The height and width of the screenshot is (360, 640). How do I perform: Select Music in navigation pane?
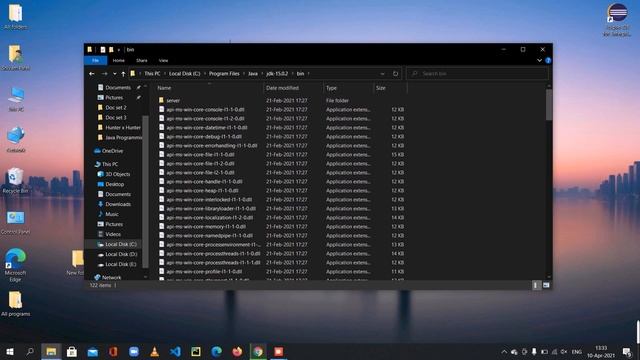pyautogui.click(x=108, y=214)
